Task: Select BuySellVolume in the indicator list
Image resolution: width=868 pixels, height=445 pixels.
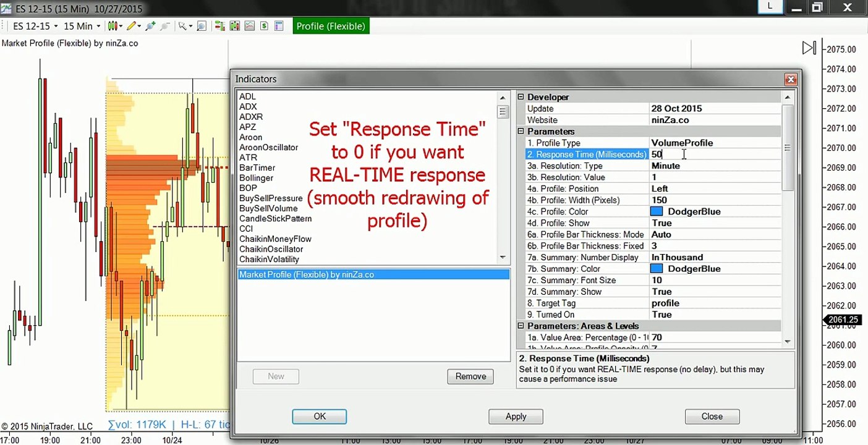Action: [268, 208]
